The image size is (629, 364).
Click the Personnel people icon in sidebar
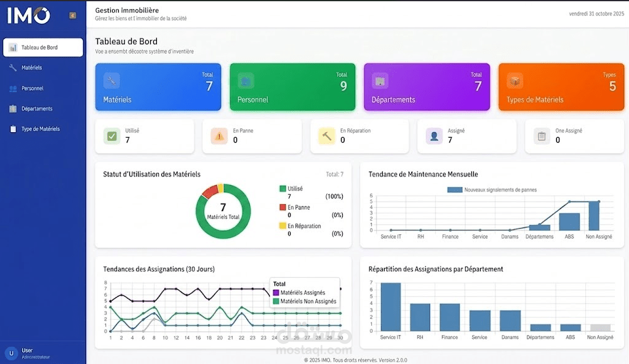point(13,88)
